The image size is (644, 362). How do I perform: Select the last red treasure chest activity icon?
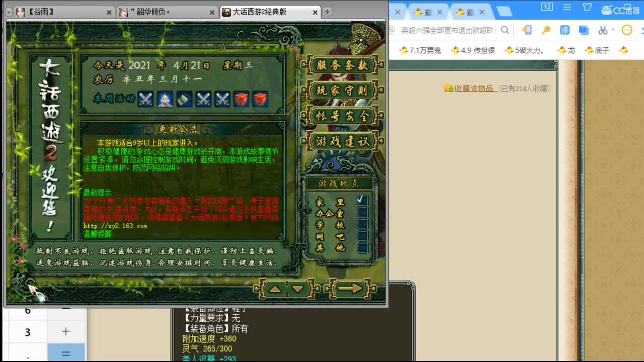(x=260, y=99)
